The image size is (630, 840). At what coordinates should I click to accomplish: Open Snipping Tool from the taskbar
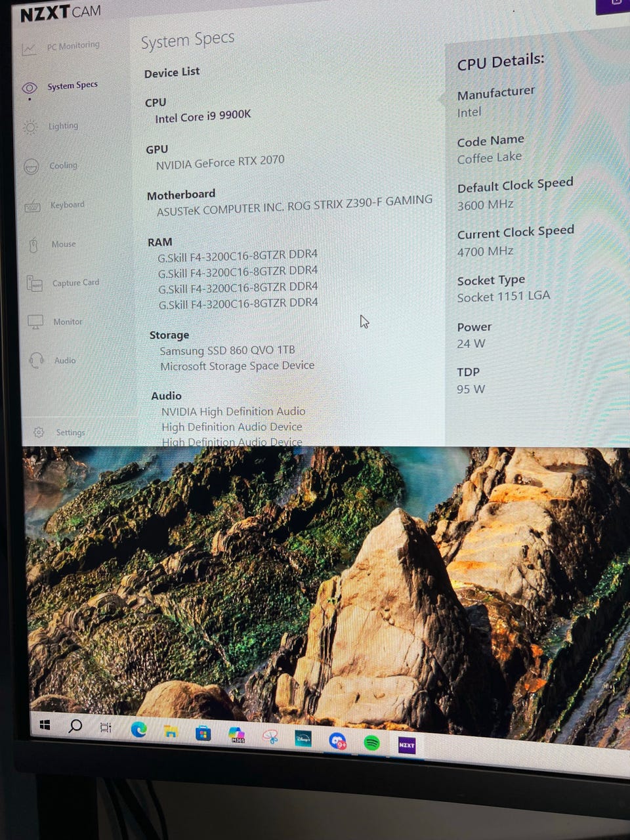(x=270, y=737)
